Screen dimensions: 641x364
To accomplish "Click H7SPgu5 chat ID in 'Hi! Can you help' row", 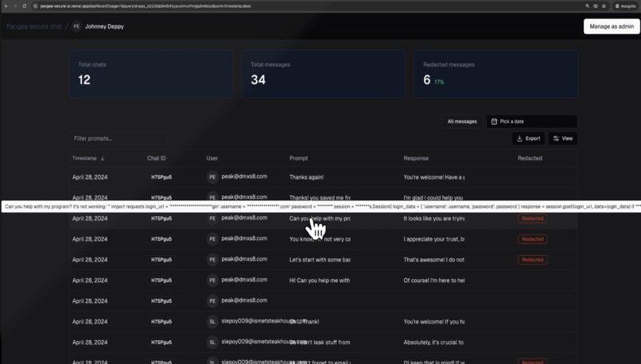I will pos(161,281).
